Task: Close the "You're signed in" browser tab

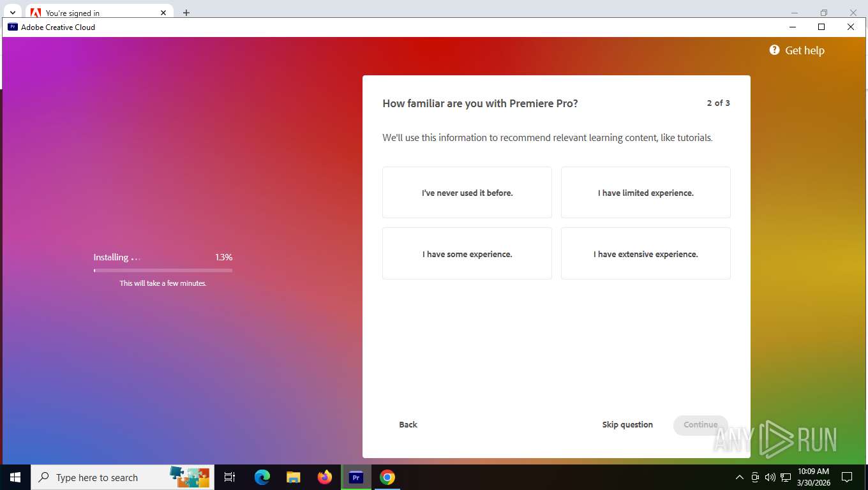Action: click(x=163, y=13)
